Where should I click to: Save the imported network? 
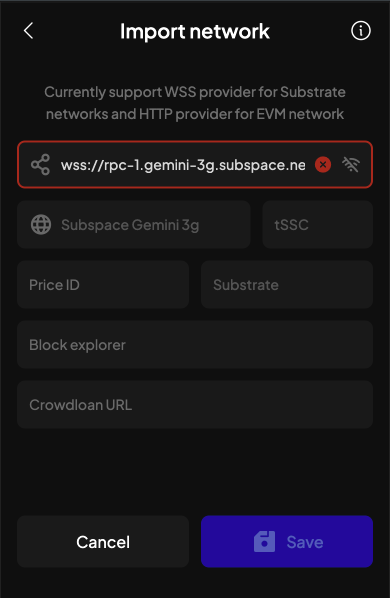pos(287,542)
